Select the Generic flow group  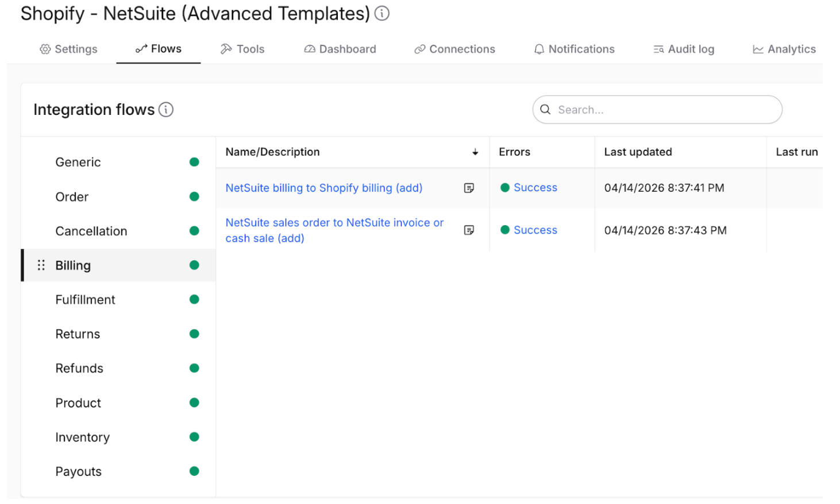[118, 162]
